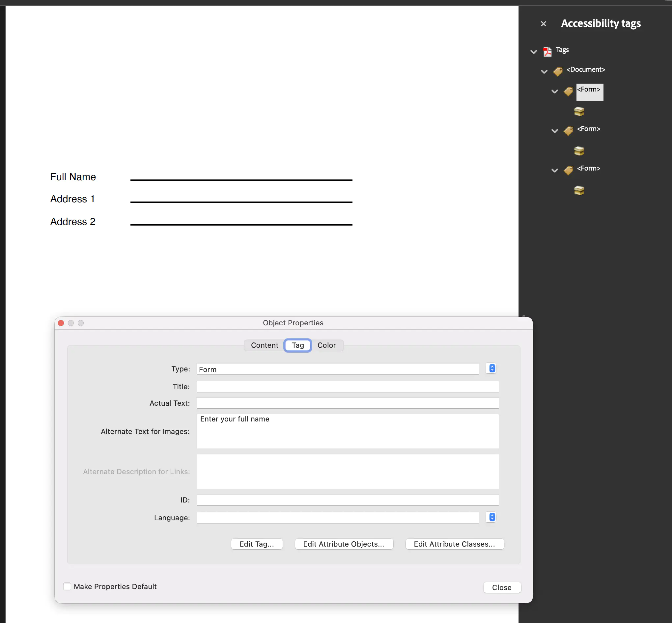Collapse the Tags root chevron

point(533,51)
